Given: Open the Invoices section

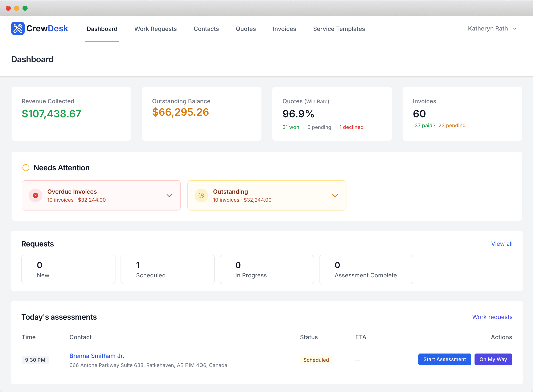Looking at the screenshot, I should 284,29.
